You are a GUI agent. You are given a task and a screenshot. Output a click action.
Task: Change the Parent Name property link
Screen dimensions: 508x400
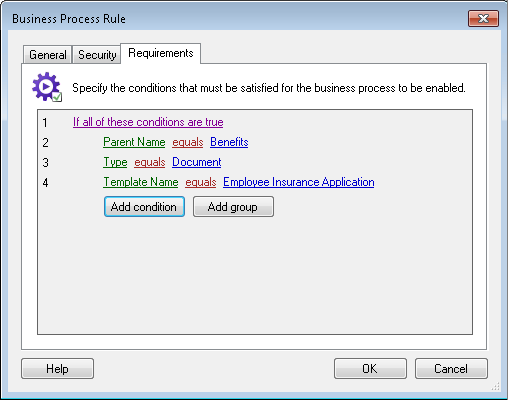(x=134, y=142)
